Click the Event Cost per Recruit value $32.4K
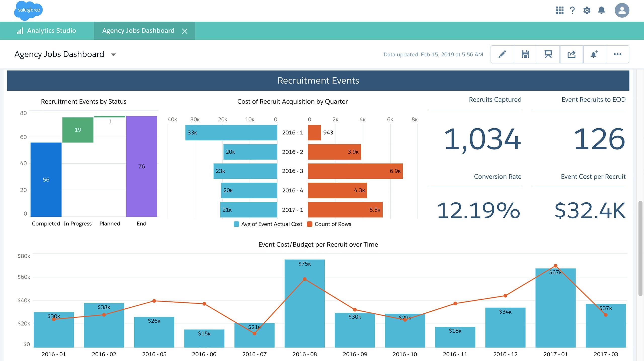This screenshot has width=644, height=361. point(590,210)
